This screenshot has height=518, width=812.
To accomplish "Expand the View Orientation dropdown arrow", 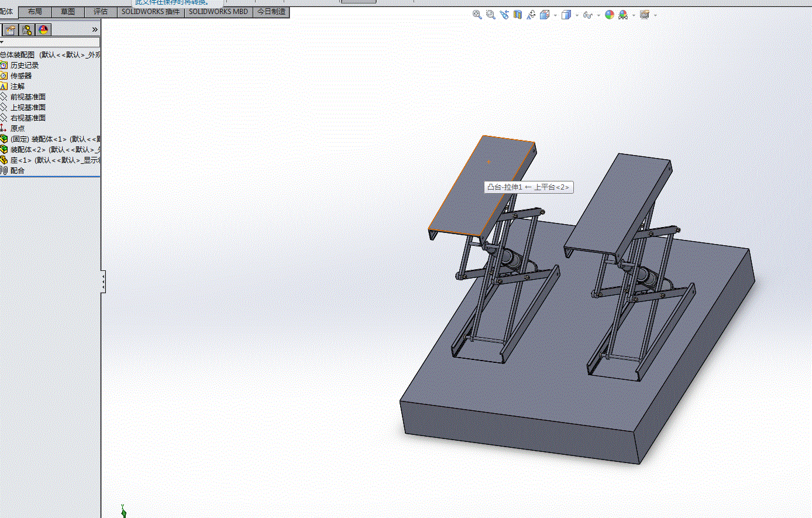I will pyautogui.click(x=555, y=15).
